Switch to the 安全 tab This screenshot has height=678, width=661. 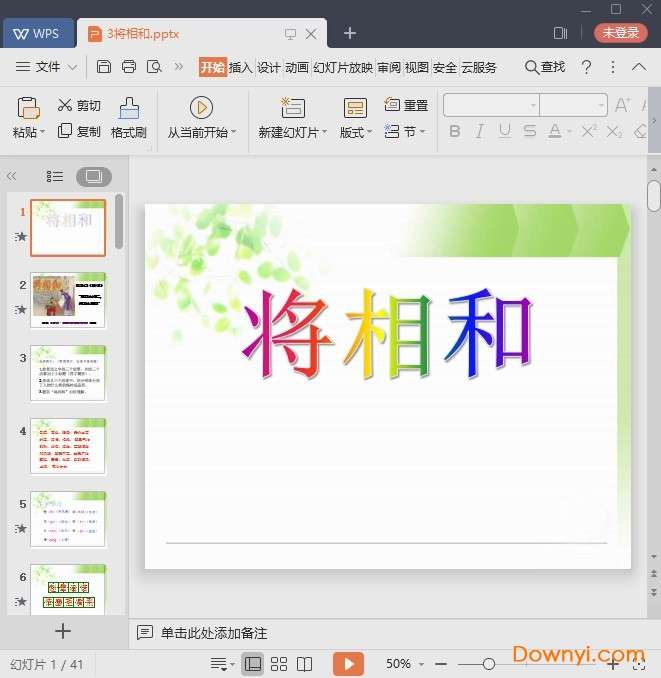(444, 67)
